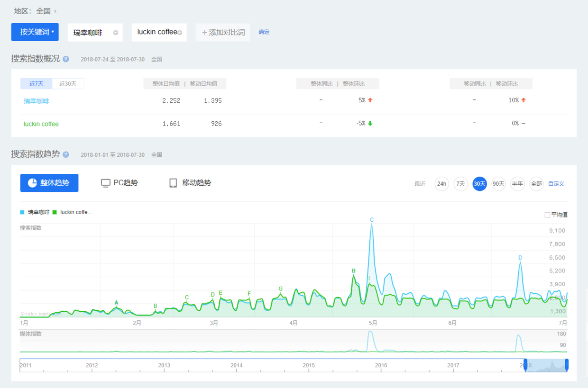Switch to 移动趋势 tab

click(190, 183)
